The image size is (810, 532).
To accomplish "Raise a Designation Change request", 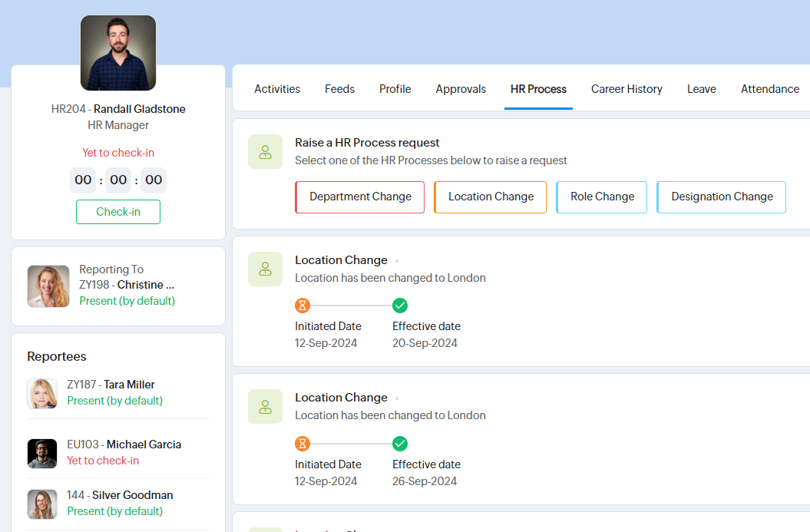I will [721, 197].
